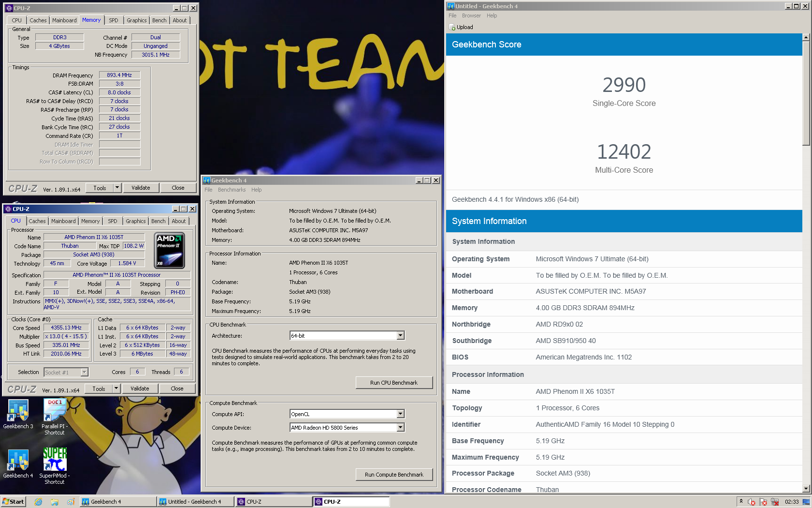Open Caches tab in lower CPU-Z window
The width and height of the screenshot is (812, 508).
[x=37, y=221]
